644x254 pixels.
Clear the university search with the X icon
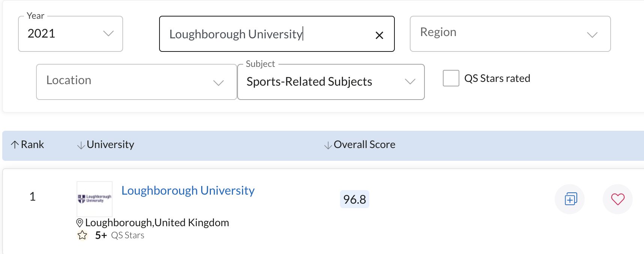click(379, 35)
